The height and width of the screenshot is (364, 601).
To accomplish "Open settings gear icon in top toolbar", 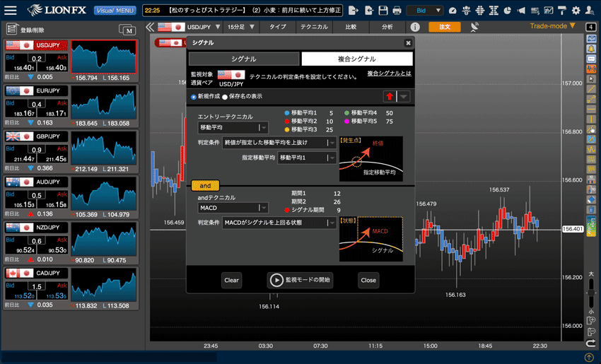I will click(576, 11).
